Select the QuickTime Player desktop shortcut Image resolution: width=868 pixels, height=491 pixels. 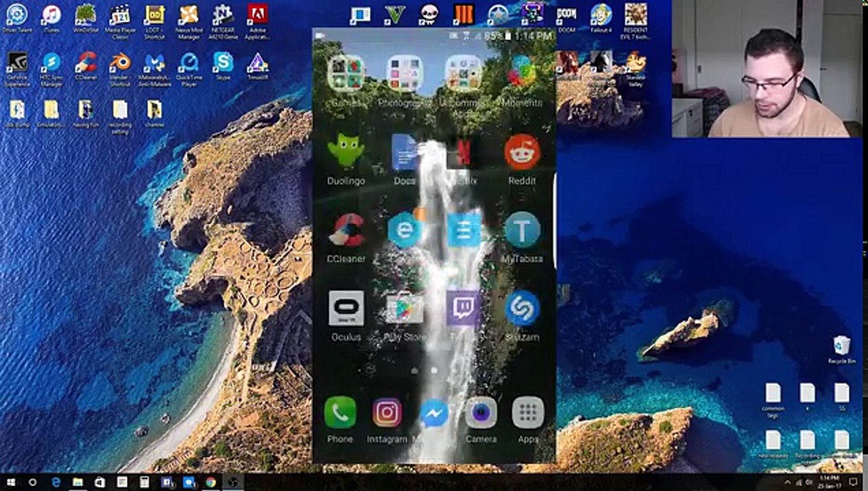point(189,69)
